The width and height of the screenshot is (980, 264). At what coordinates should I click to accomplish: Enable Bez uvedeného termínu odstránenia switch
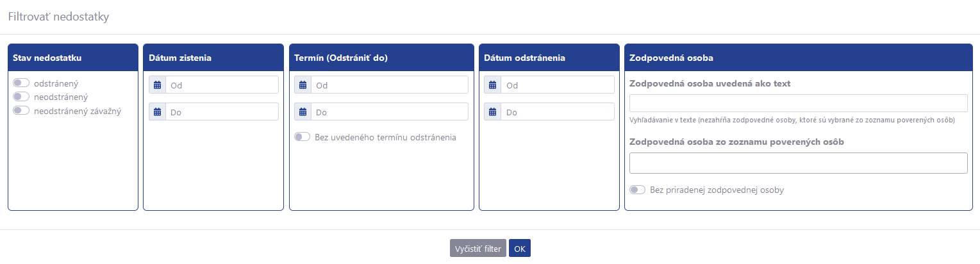[x=302, y=136]
